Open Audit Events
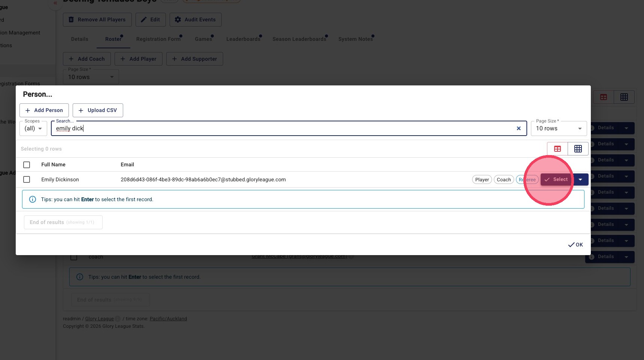Image resolution: width=644 pixels, height=360 pixels. coord(195,19)
